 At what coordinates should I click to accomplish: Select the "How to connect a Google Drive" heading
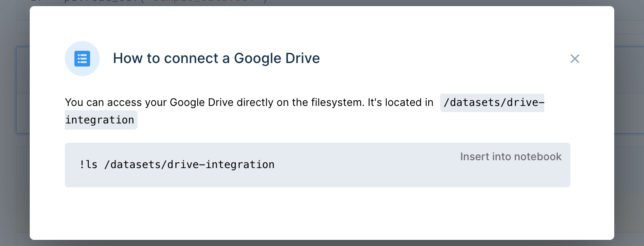[216, 58]
